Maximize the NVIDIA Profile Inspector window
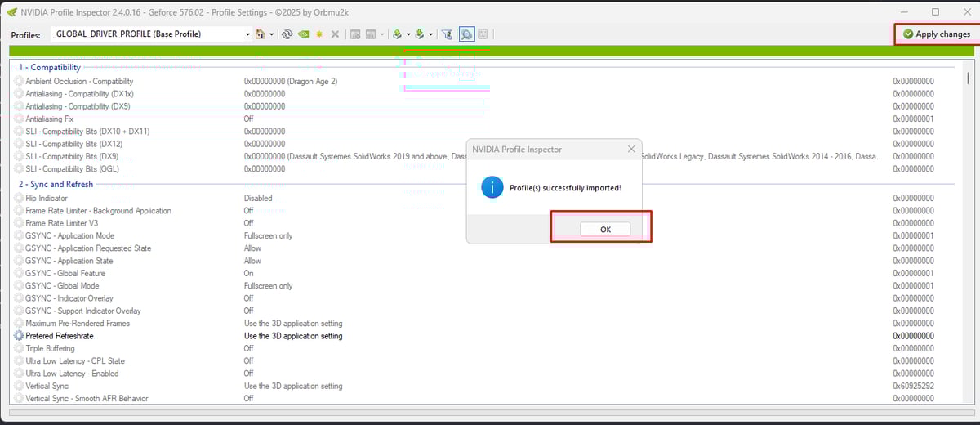This screenshot has width=980, height=425. 935,11
